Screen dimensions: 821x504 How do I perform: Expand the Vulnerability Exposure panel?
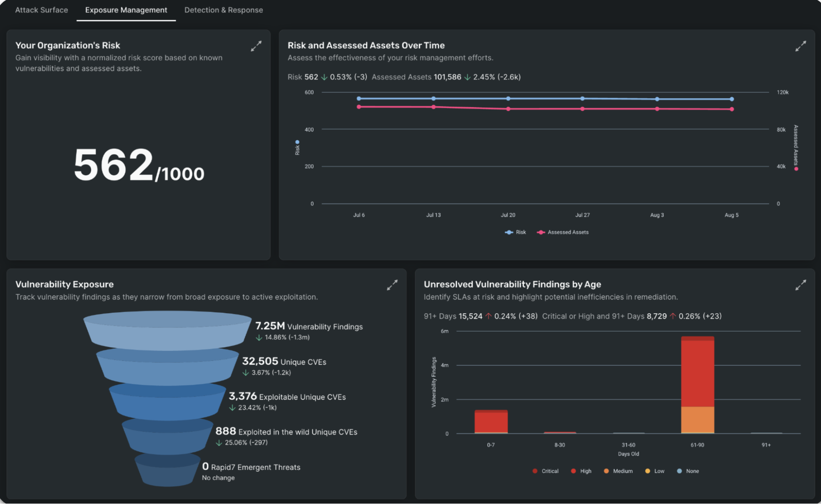(392, 284)
